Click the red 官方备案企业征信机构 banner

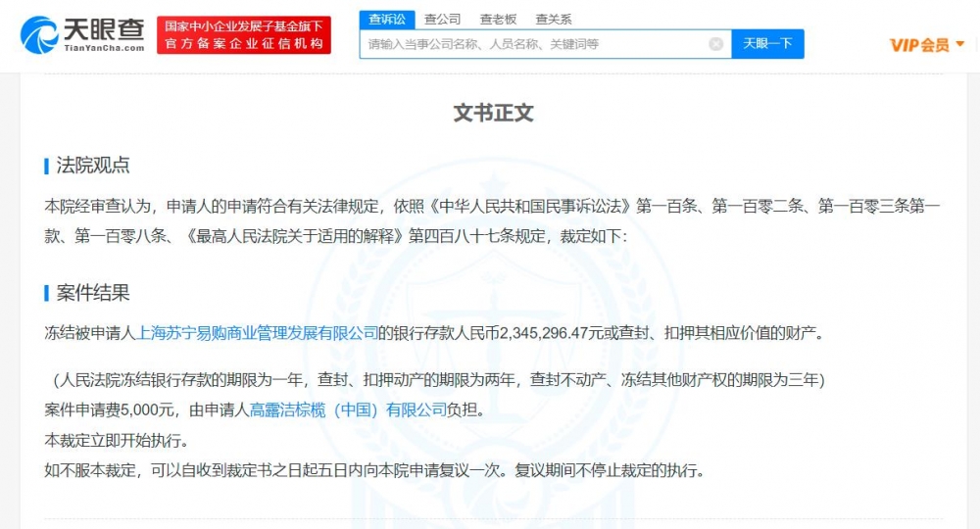[244, 35]
